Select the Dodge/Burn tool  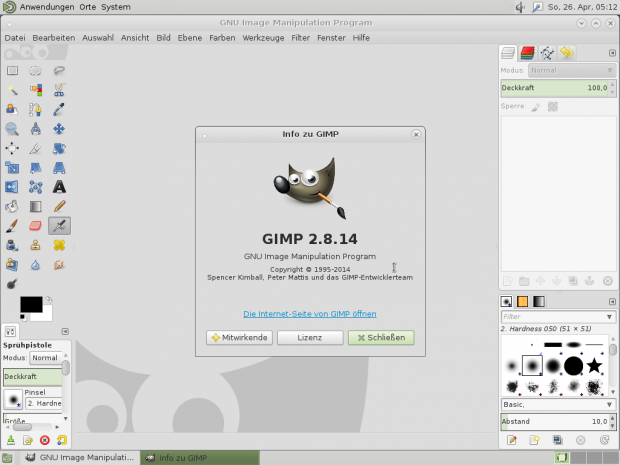(12, 284)
